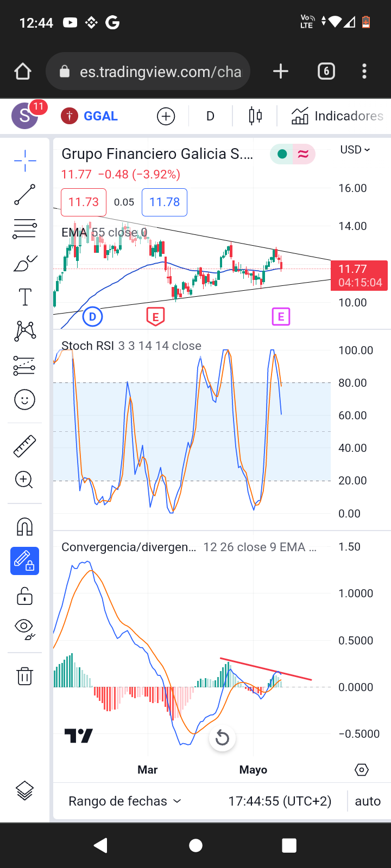The width and height of the screenshot is (391, 868).
Task: Open the D timeframe interval selector
Action: (210, 116)
